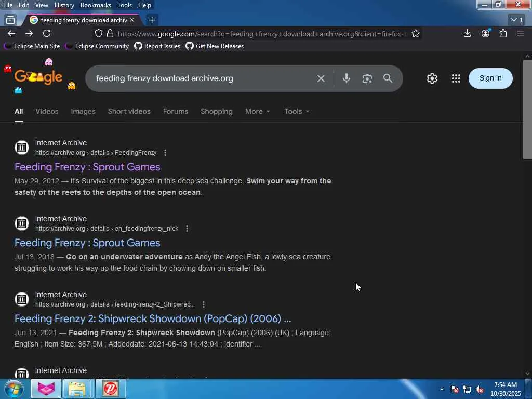
Task: Open the taskbar clock and date
Action: [x=506, y=389]
